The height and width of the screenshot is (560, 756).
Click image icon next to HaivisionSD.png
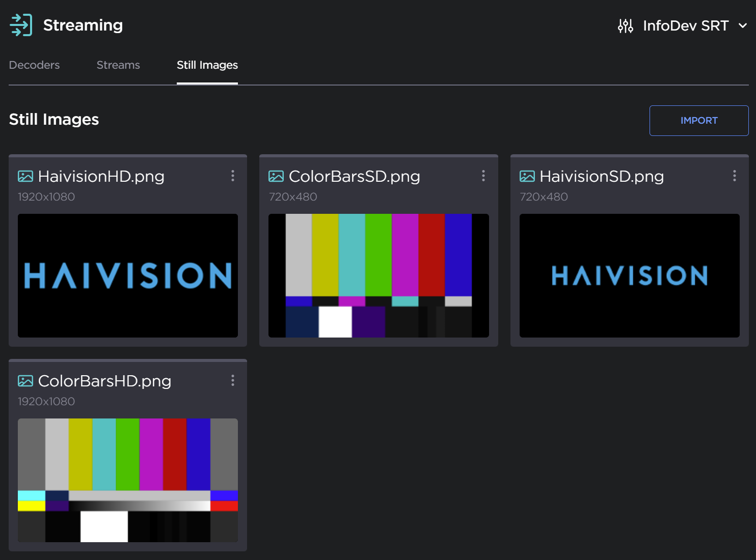(527, 177)
